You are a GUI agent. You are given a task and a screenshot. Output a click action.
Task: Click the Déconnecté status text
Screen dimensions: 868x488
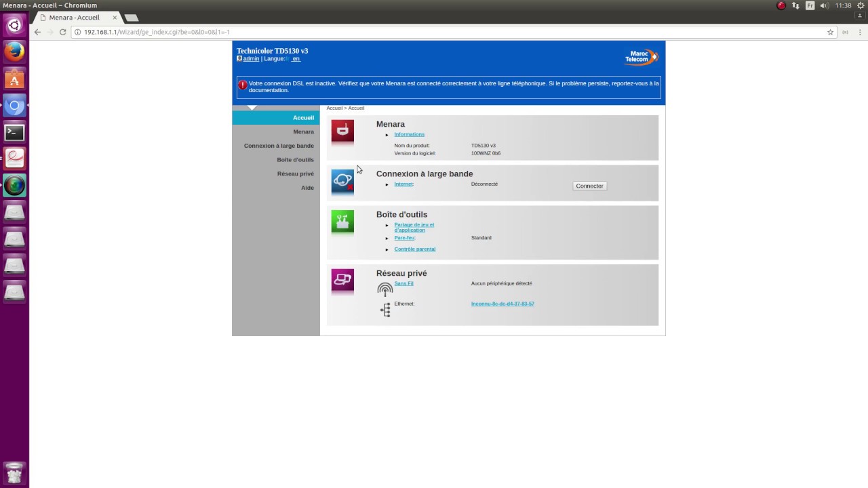pos(484,184)
